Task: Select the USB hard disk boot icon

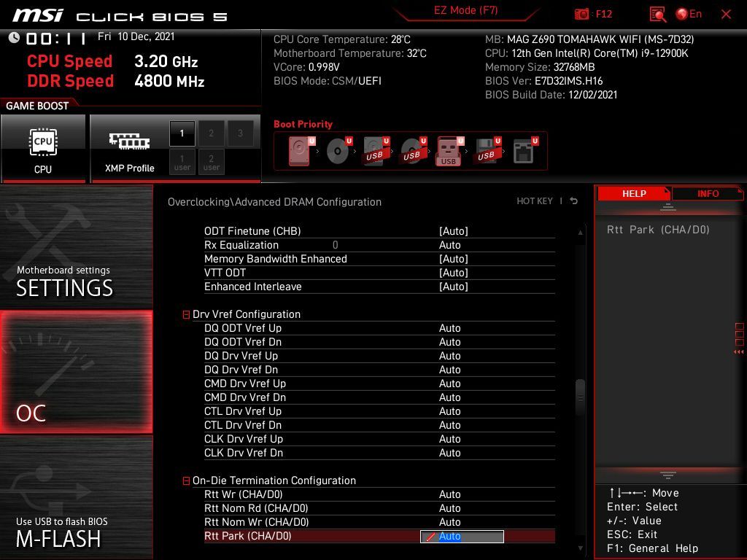Action: 376,151
